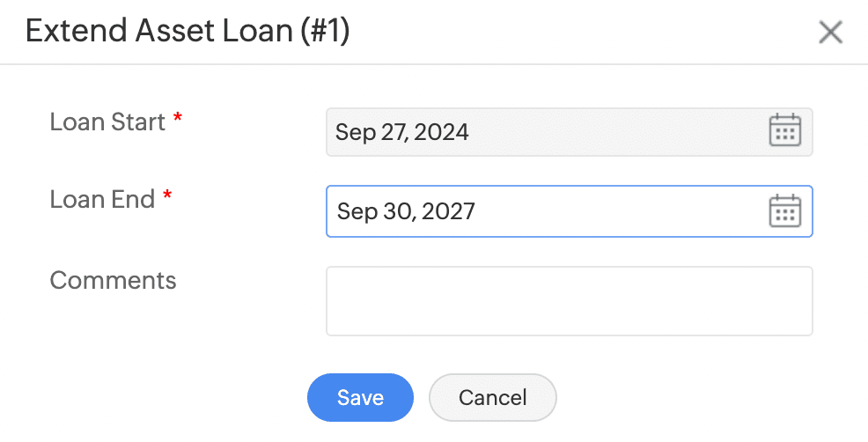Click the Sep 30, 2027 date text
Image resolution: width=868 pixels, height=442 pixels.
pyautogui.click(x=406, y=211)
